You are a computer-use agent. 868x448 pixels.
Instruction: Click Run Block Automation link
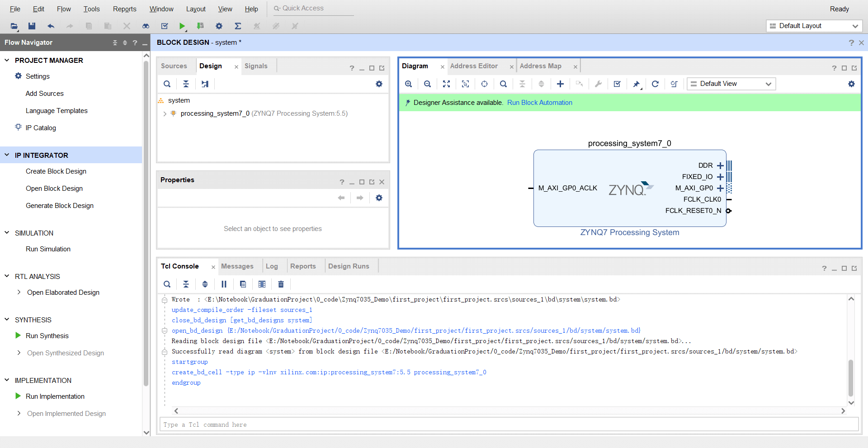click(539, 103)
